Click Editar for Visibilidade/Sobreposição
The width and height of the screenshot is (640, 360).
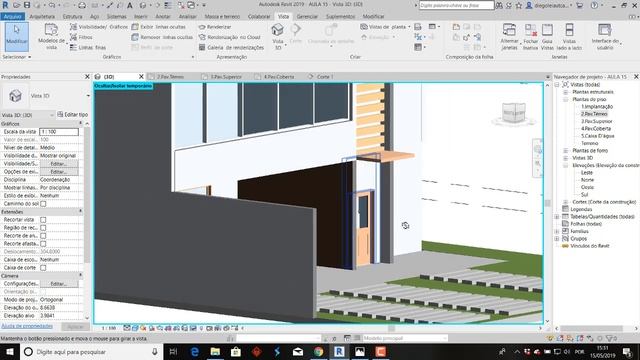pos(59,164)
